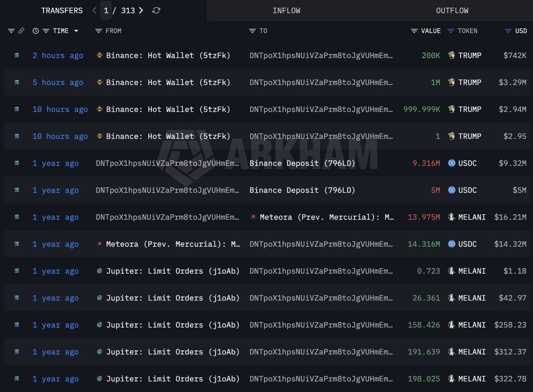
Task: Click USDC token icon in $5M row
Action: tap(452, 190)
